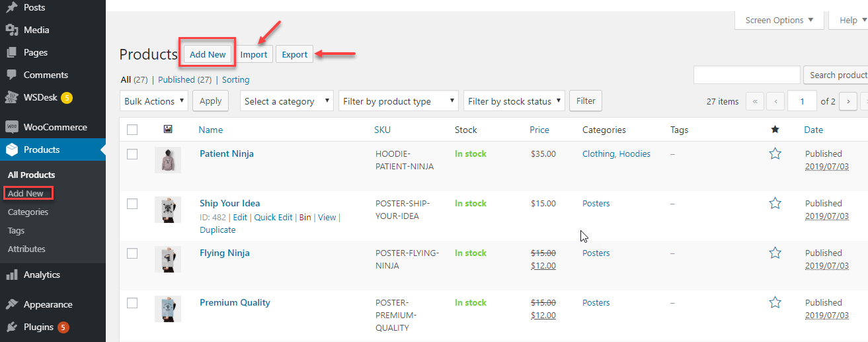Expand the Screen Options panel
This screenshot has width=868, height=342.
[x=779, y=20]
